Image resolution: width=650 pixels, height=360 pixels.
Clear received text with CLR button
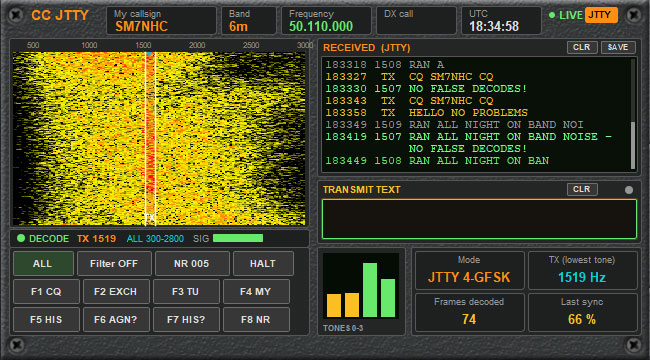[582, 47]
